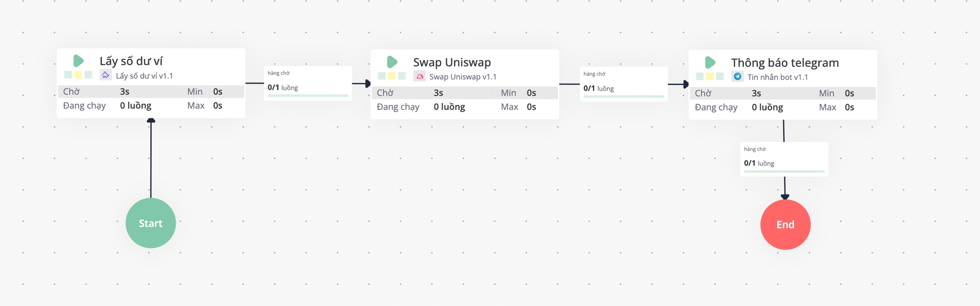Click the play icon on Thông báo telegram node
Viewport: 980px width, 306px height.
click(x=710, y=63)
